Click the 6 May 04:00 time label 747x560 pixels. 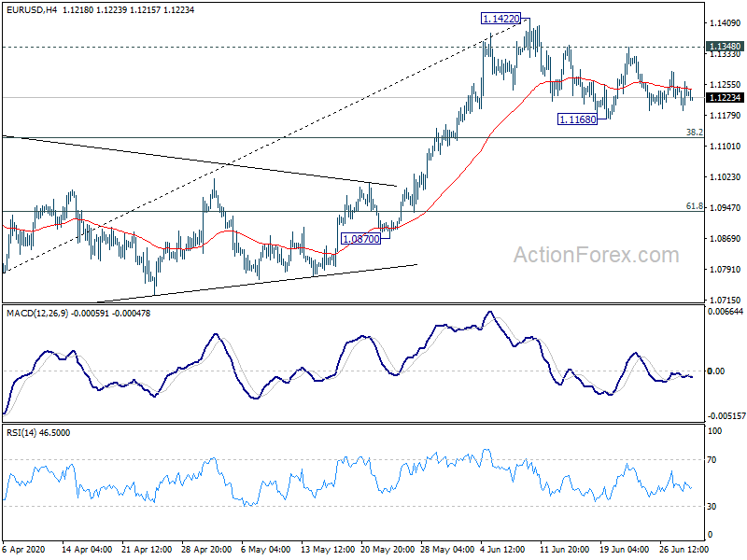tap(266, 549)
